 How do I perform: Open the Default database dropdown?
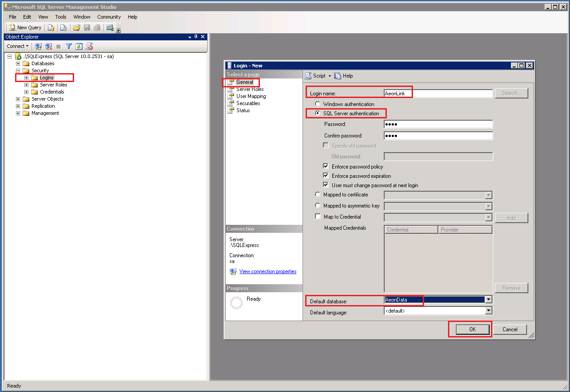[x=488, y=300]
